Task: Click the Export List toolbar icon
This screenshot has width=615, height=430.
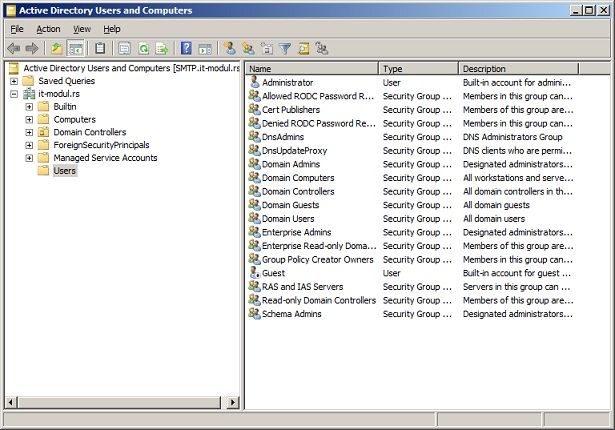Action: pos(162,49)
